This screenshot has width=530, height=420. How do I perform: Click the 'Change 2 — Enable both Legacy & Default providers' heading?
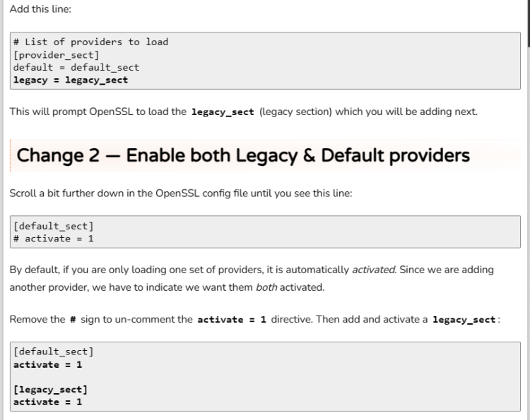click(x=243, y=155)
